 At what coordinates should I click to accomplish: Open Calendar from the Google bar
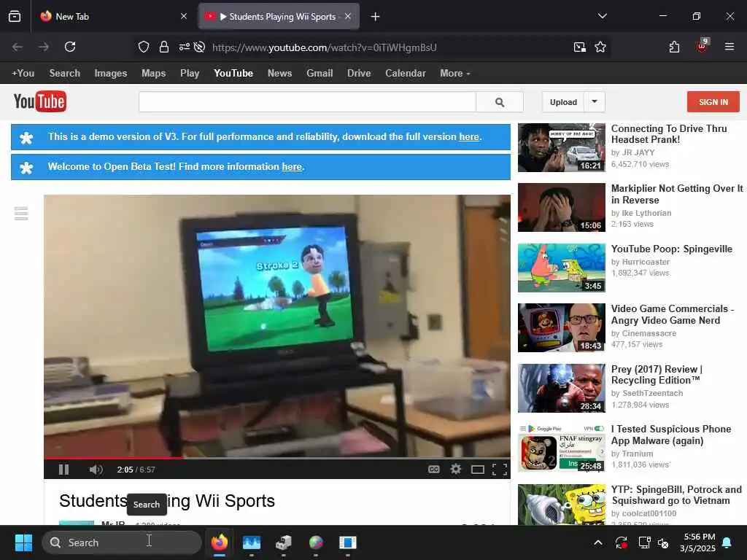click(406, 74)
